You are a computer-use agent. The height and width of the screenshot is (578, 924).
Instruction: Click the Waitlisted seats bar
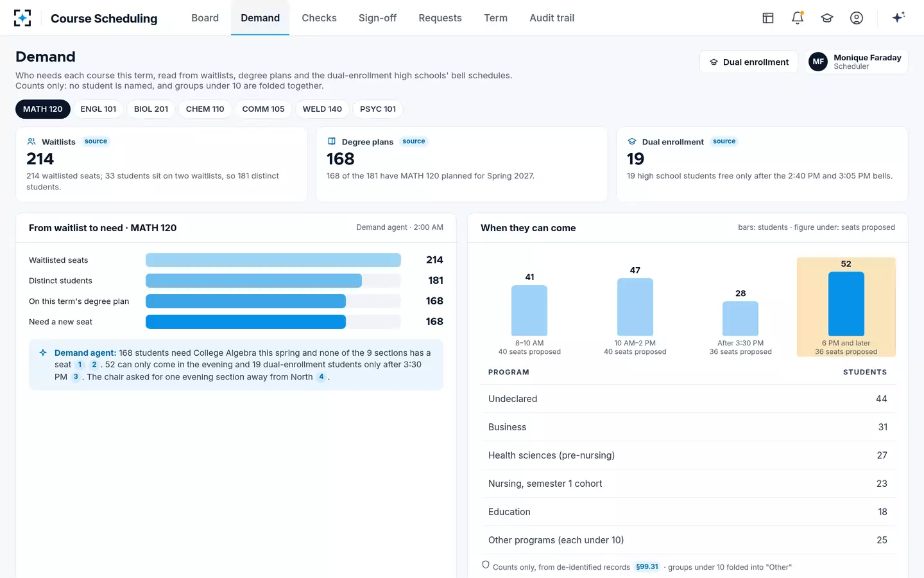(273, 260)
